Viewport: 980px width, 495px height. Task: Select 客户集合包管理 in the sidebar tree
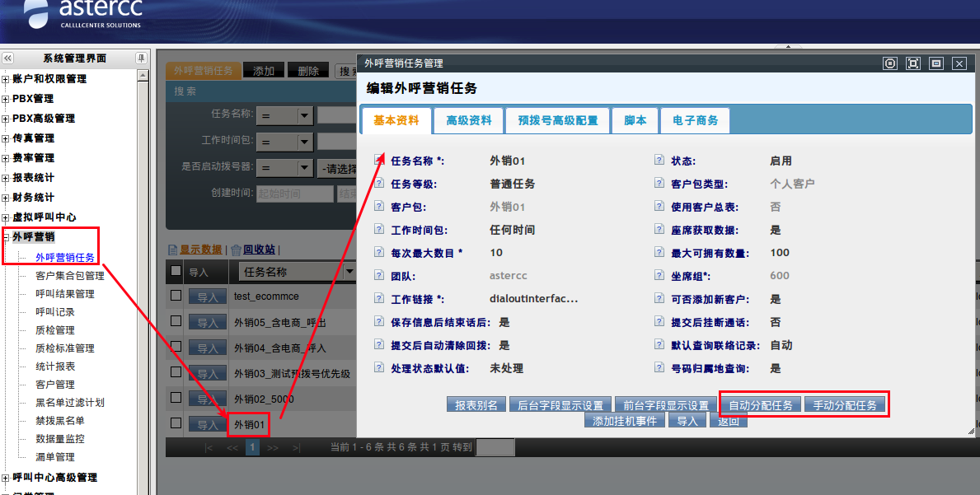point(70,276)
